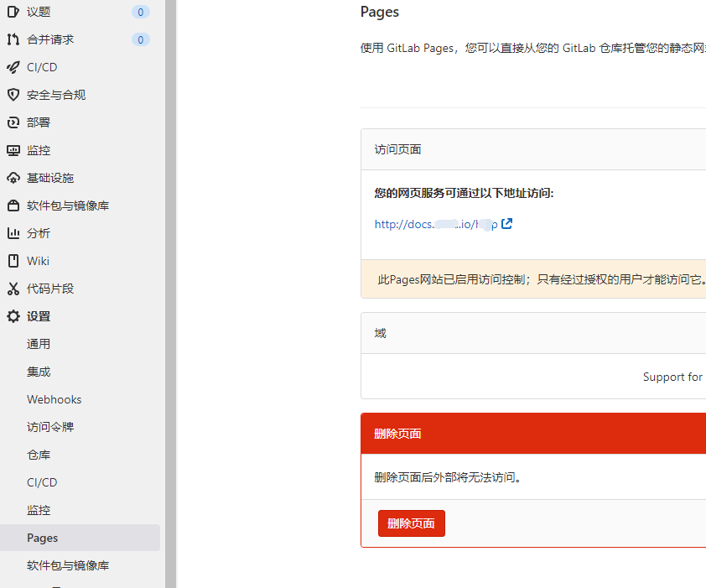The image size is (706, 588).
Task: Open 设置 using the gear icon
Action: click(x=12, y=316)
